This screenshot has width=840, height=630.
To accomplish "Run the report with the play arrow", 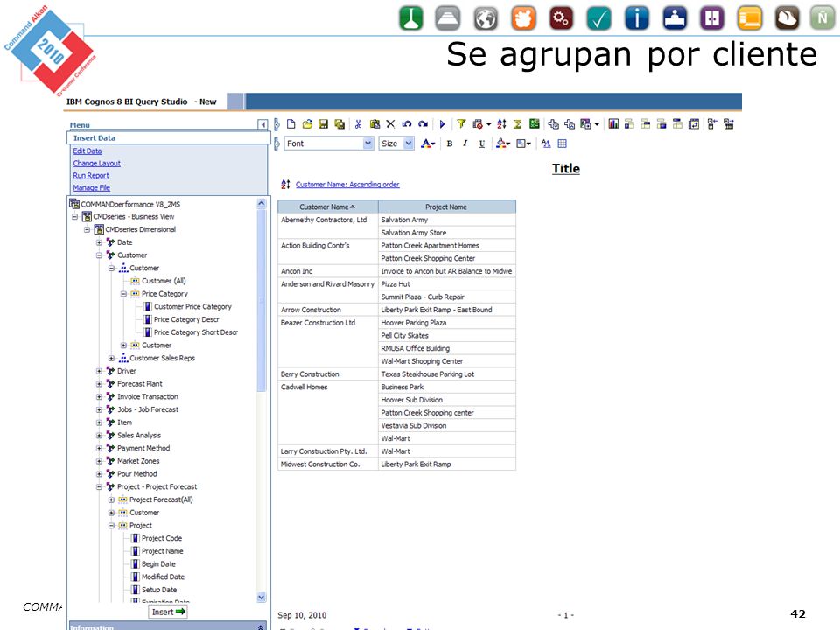I will pyautogui.click(x=442, y=124).
